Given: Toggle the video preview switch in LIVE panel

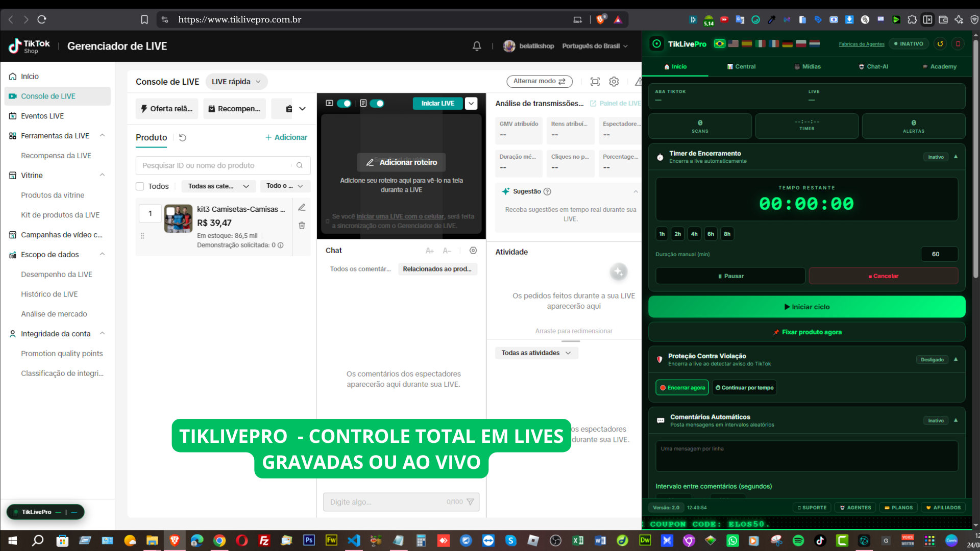Looking at the screenshot, I should click(344, 104).
